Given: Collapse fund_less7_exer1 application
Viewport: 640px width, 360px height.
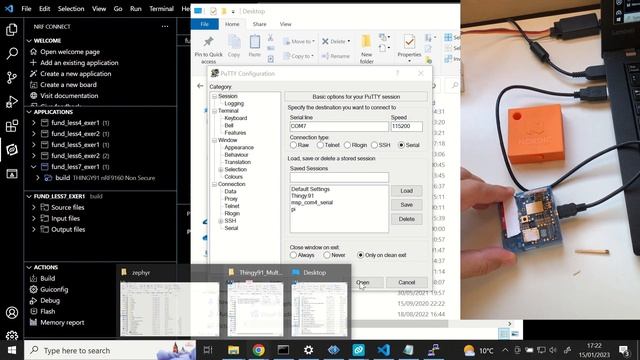Looking at the screenshot, I should [34, 167].
